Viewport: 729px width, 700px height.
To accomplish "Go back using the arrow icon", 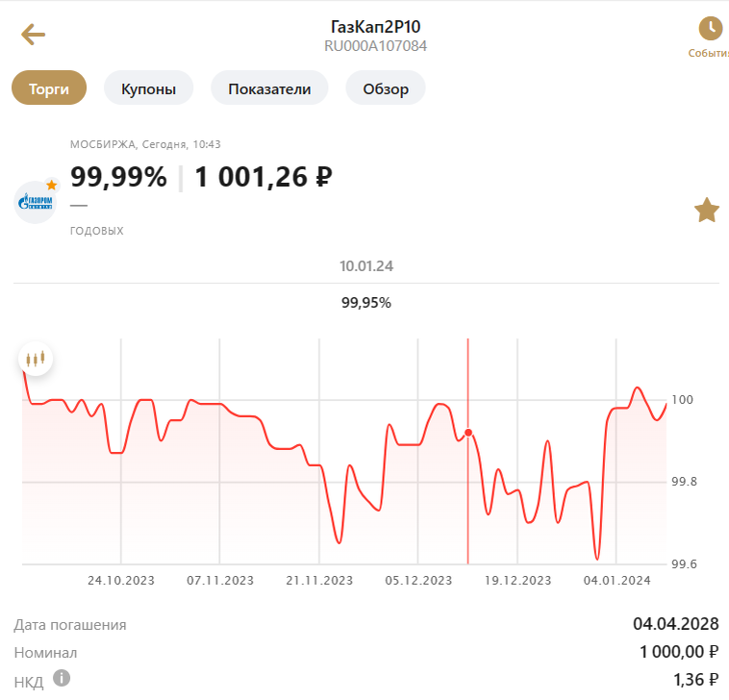I will [33, 35].
